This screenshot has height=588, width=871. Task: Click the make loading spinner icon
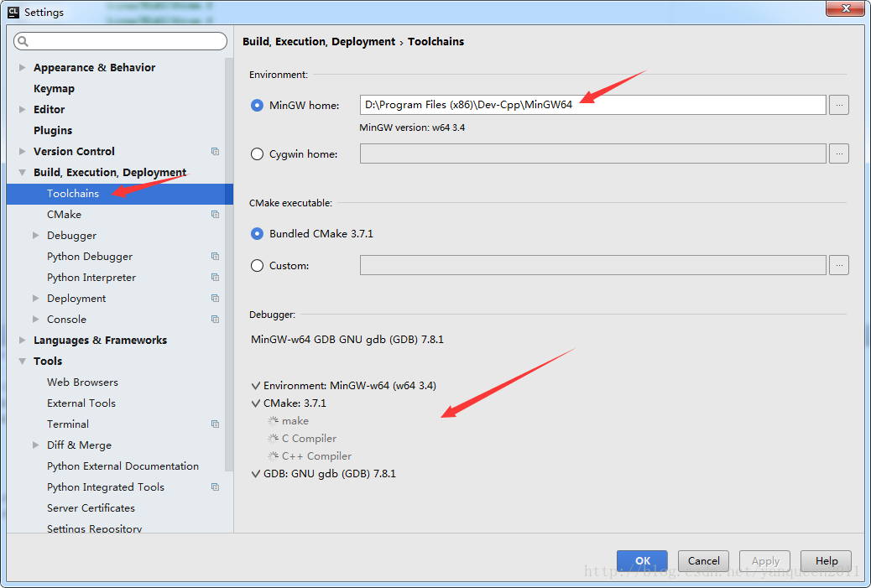click(x=273, y=421)
